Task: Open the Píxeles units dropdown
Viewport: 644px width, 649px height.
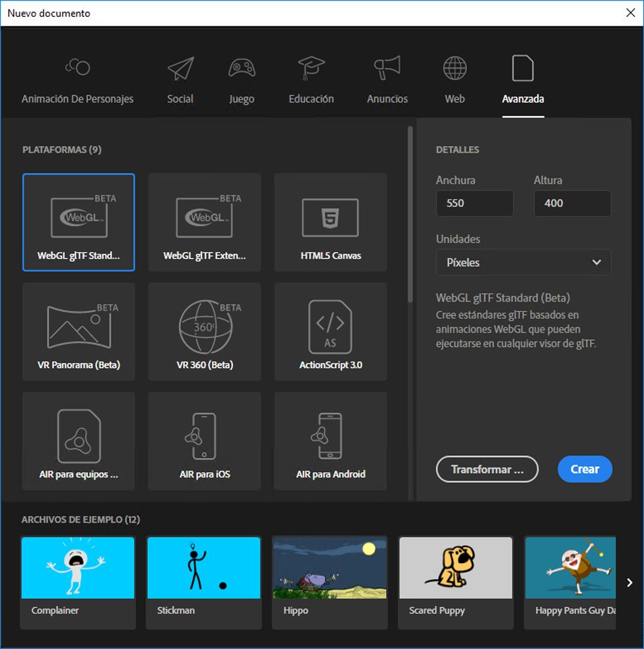Action: 523,262
